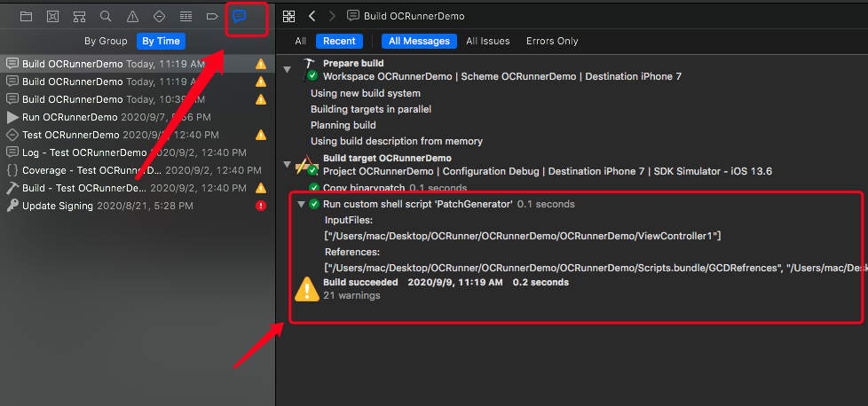Click Project OCRunnerDemo Configuration Debug line
The width and height of the screenshot is (868, 406).
coord(548,171)
